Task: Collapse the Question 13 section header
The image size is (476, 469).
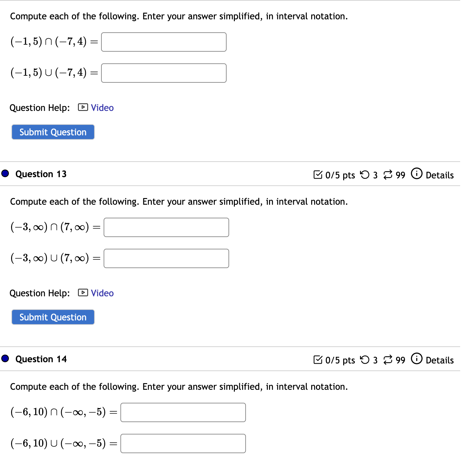Action: click(41, 174)
